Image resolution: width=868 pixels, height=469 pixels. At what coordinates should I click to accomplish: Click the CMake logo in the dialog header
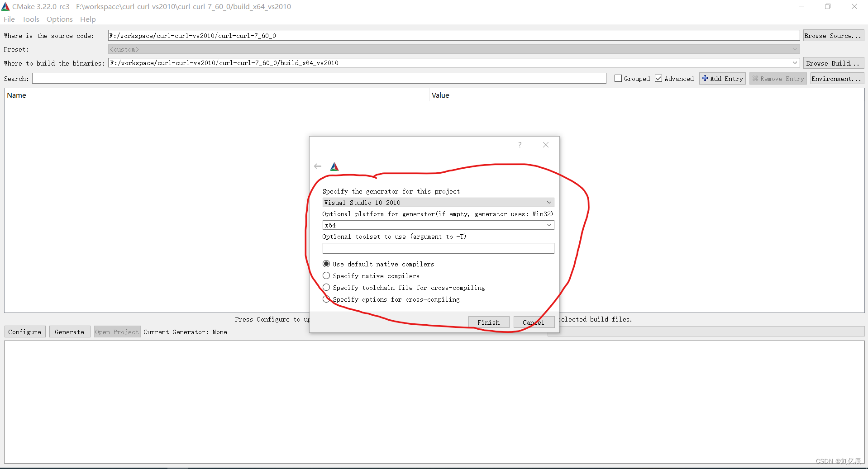[334, 167]
